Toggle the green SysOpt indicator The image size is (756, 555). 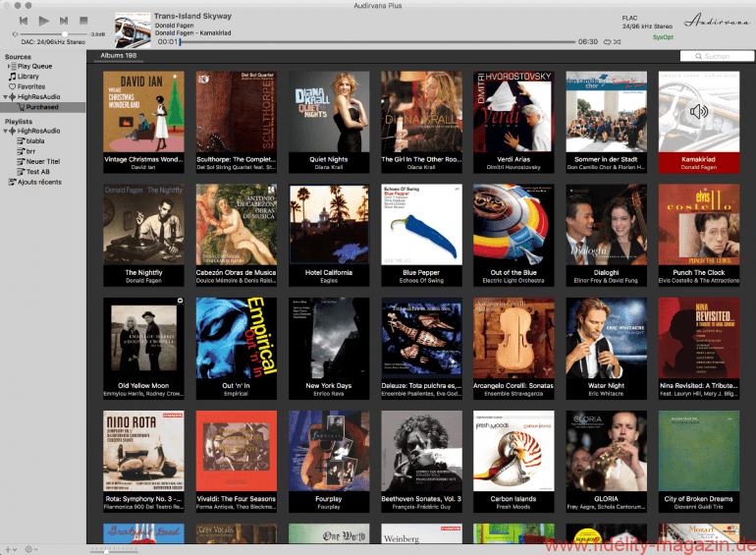coord(664,36)
